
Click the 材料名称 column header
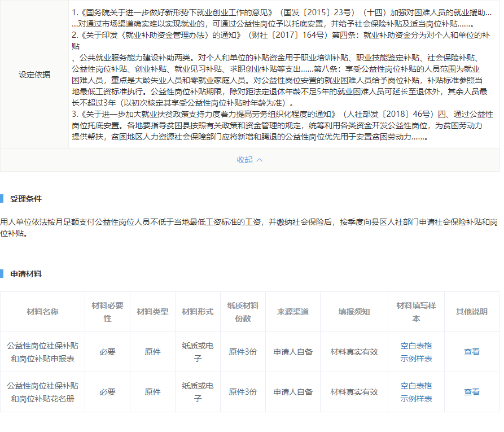[x=42, y=312]
